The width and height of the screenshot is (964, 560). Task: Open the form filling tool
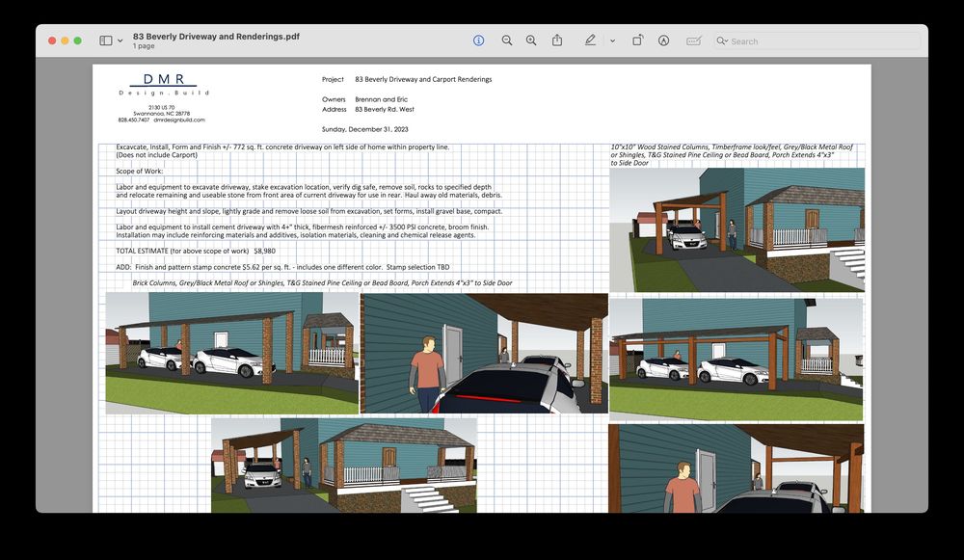pyautogui.click(x=693, y=40)
